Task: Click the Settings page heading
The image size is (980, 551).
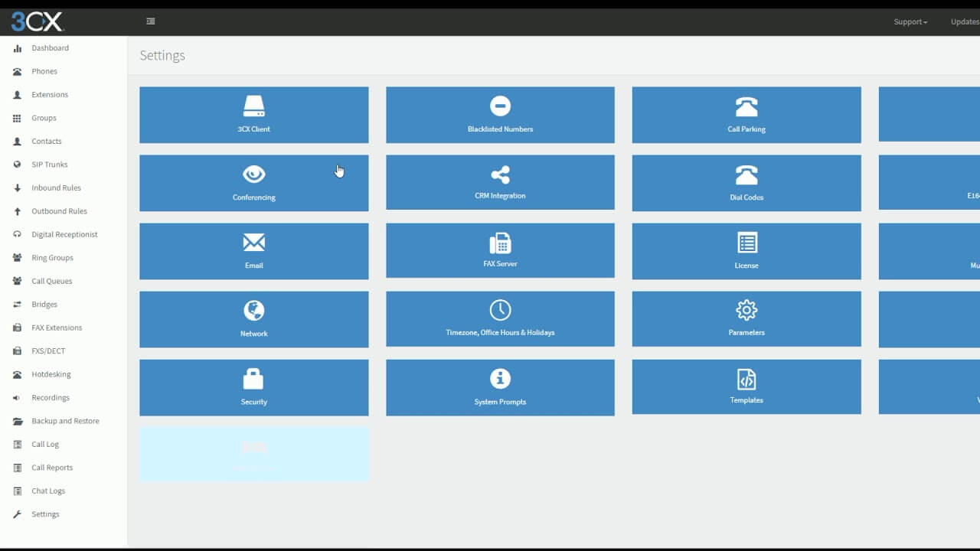Action: [x=162, y=56]
